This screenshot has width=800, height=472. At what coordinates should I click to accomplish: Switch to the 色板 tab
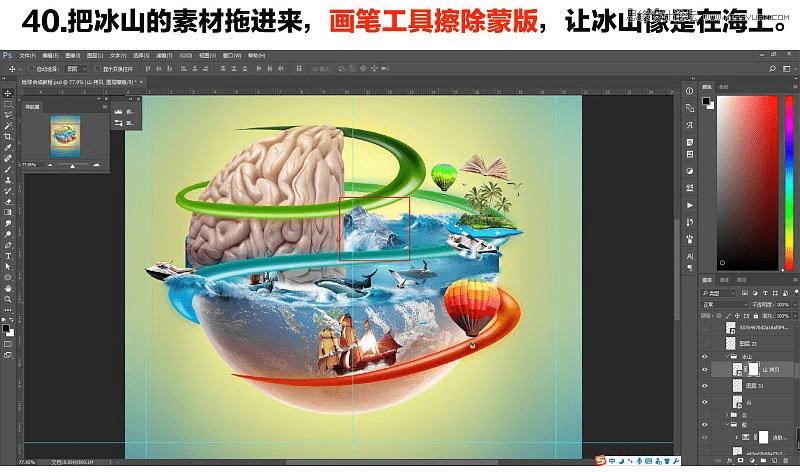pos(723,87)
